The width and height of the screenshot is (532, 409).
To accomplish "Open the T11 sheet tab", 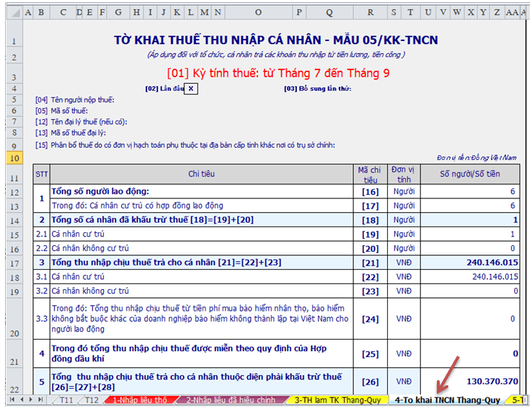I will [67, 400].
